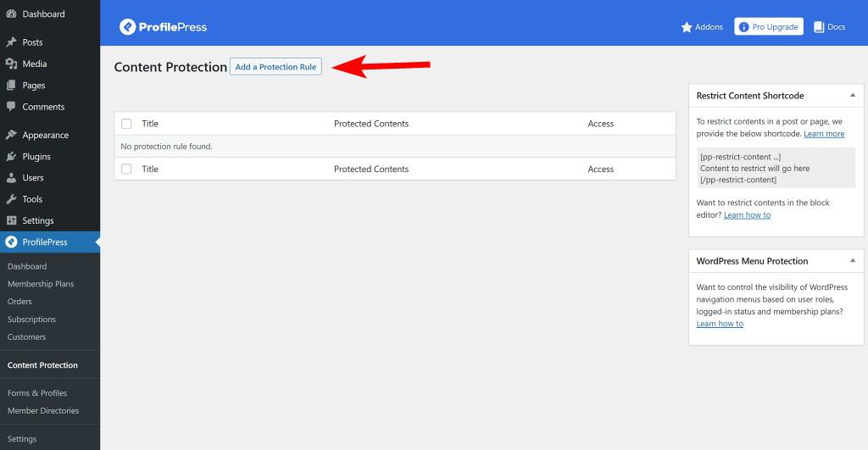Click the Plugins plug icon
This screenshot has height=450, width=868.
click(x=11, y=156)
